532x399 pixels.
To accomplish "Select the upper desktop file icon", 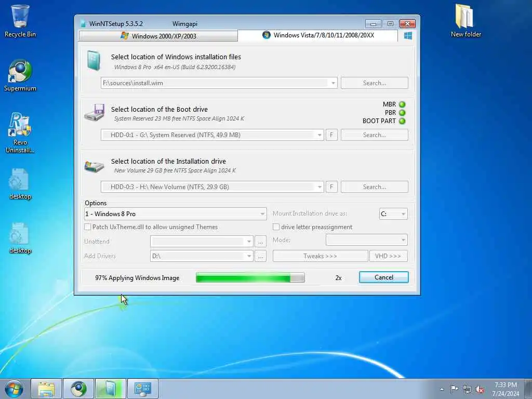I will point(20,183).
